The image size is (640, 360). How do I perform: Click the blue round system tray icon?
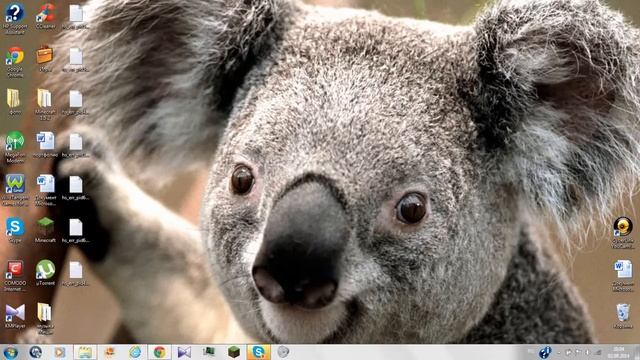click(545, 352)
